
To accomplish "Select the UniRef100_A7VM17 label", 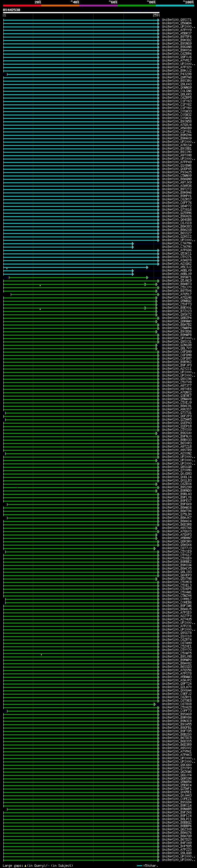I will (177, 60).
